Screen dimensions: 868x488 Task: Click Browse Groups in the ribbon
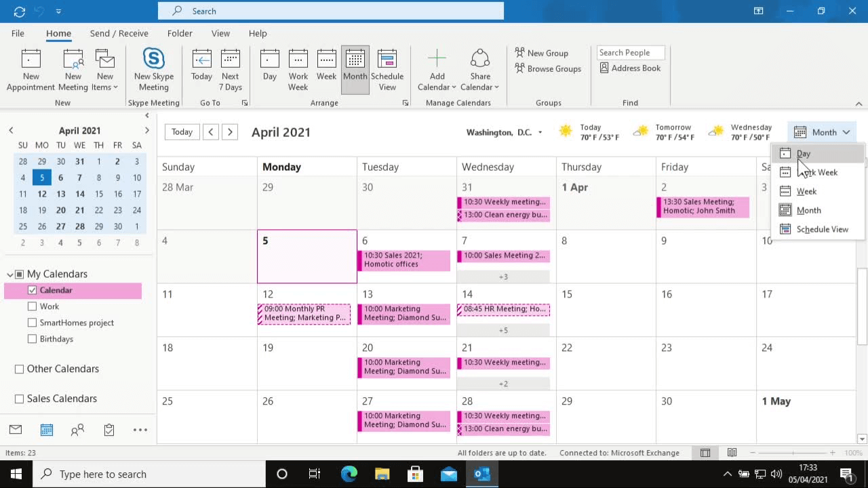click(548, 68)
